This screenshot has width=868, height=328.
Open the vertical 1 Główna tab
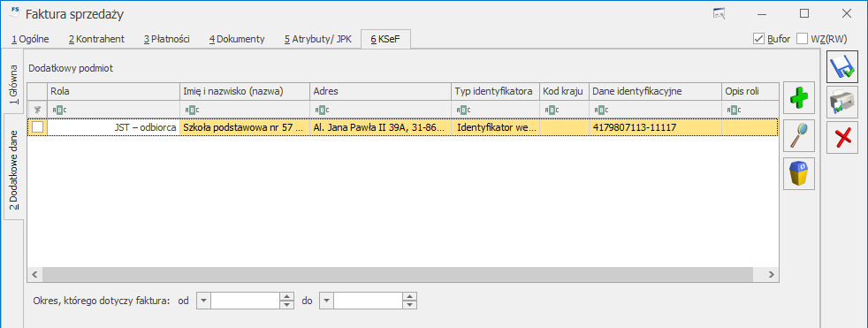pyautogui.click(x=13, y=84)
